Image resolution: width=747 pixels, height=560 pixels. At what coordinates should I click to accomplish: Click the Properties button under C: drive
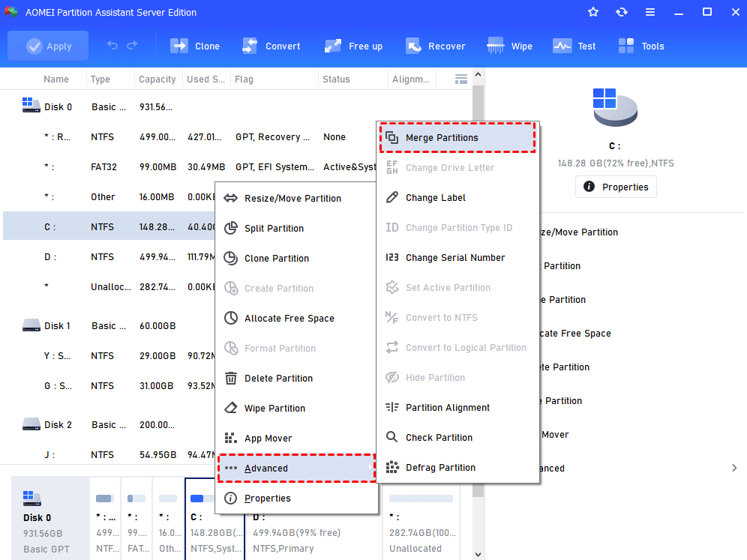click(616, 187)
